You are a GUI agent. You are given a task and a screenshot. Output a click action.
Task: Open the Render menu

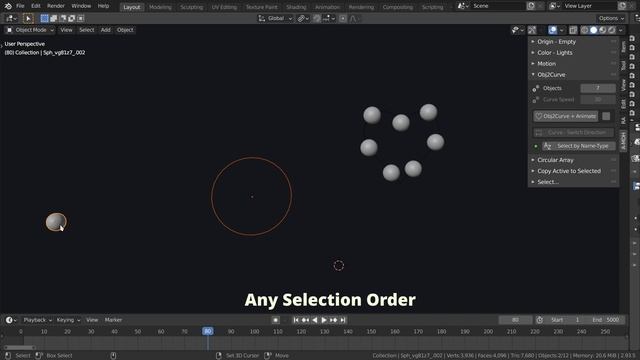point(56,6)
